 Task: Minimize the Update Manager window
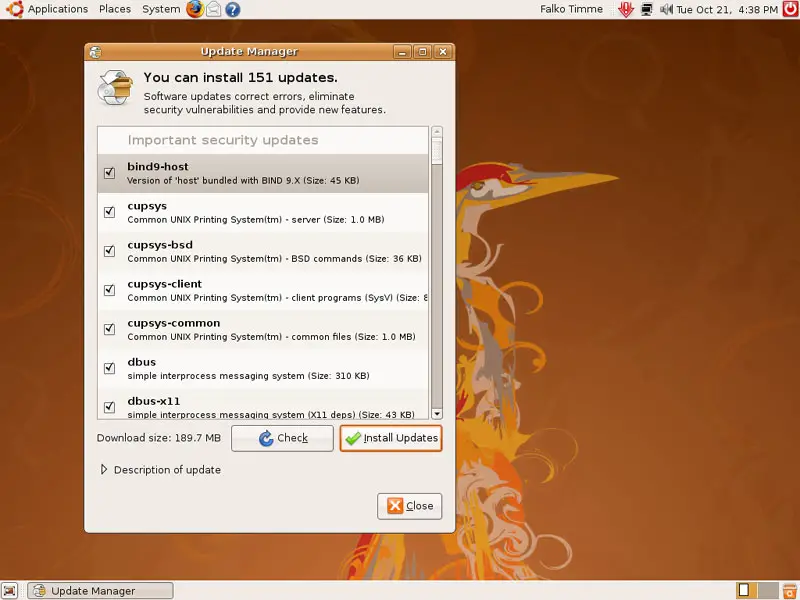click(402, 52)
